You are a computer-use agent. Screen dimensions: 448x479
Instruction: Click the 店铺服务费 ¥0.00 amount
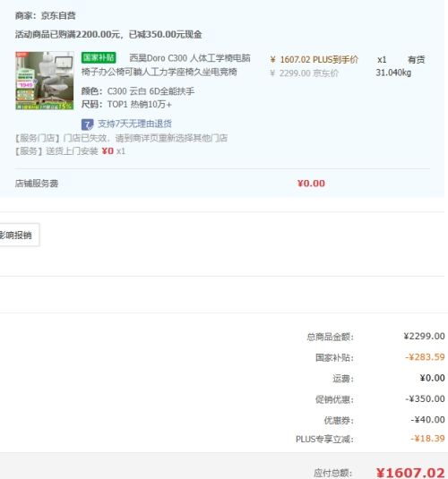311,184
